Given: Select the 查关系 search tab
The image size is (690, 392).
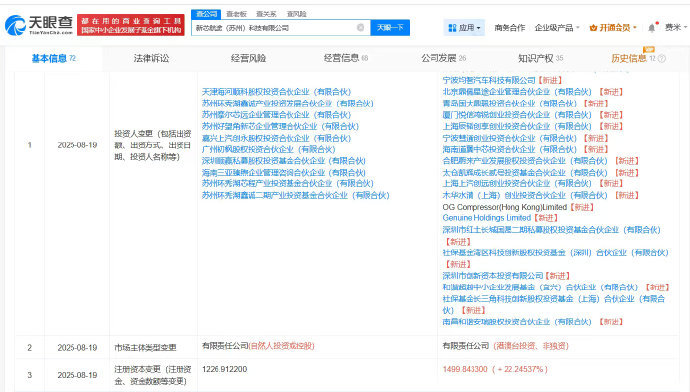Looking at the screenshot, I should click(266, 14).
